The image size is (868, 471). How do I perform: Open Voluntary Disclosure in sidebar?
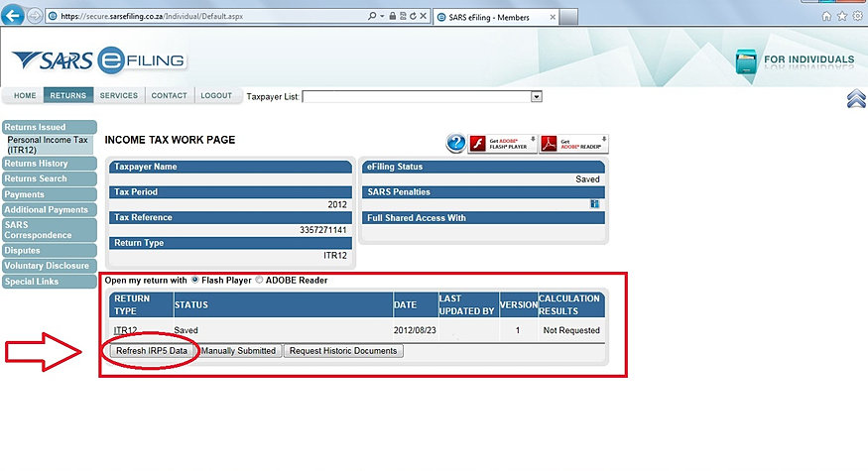[x=50, y=266]
